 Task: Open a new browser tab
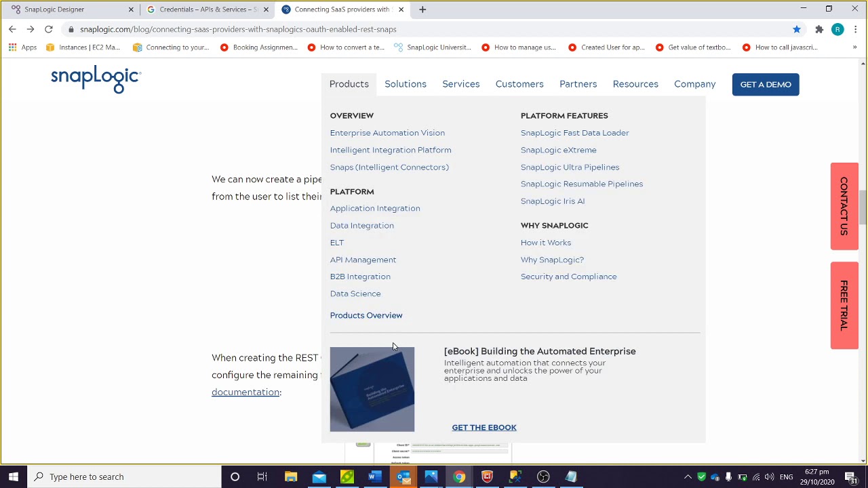[422, 9]
